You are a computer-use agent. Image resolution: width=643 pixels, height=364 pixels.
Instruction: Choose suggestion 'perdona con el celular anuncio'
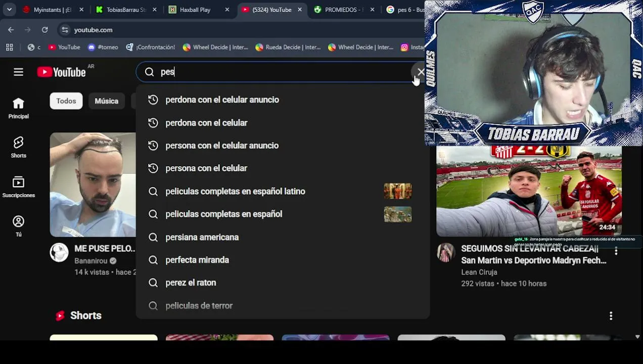(283, 100)
